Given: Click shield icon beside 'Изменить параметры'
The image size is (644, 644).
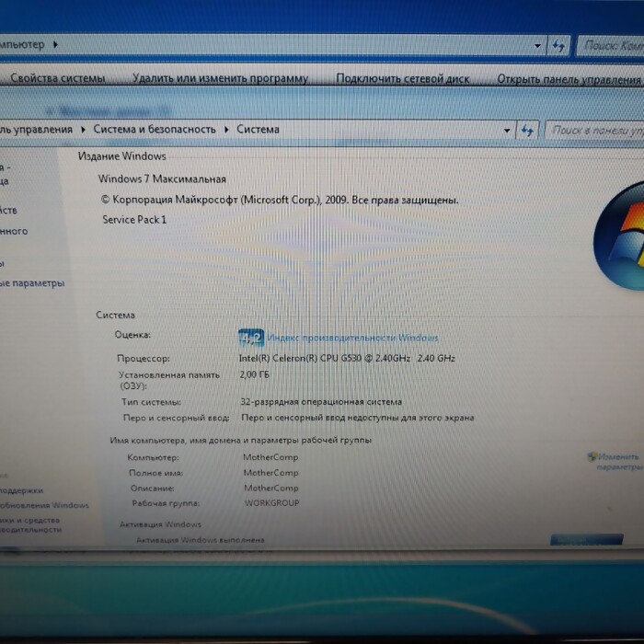Looking at the screenshot, I should pos(592,456).
